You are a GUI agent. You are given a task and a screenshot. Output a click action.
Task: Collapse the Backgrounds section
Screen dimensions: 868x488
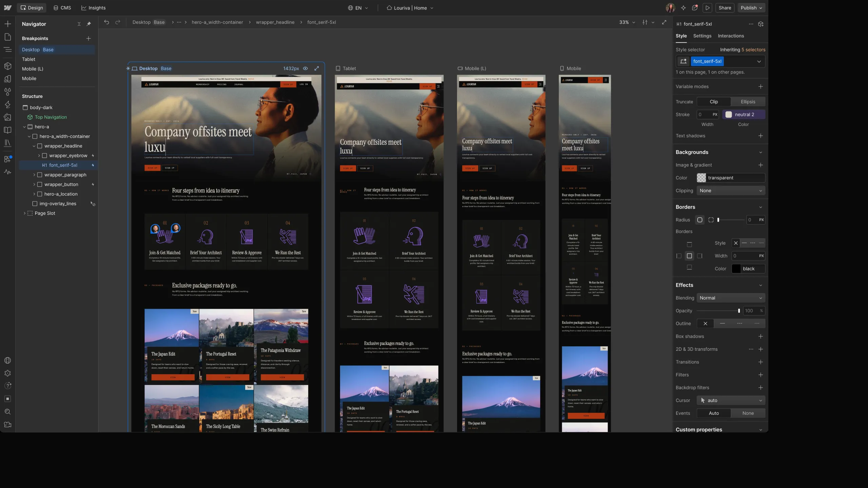761,152
